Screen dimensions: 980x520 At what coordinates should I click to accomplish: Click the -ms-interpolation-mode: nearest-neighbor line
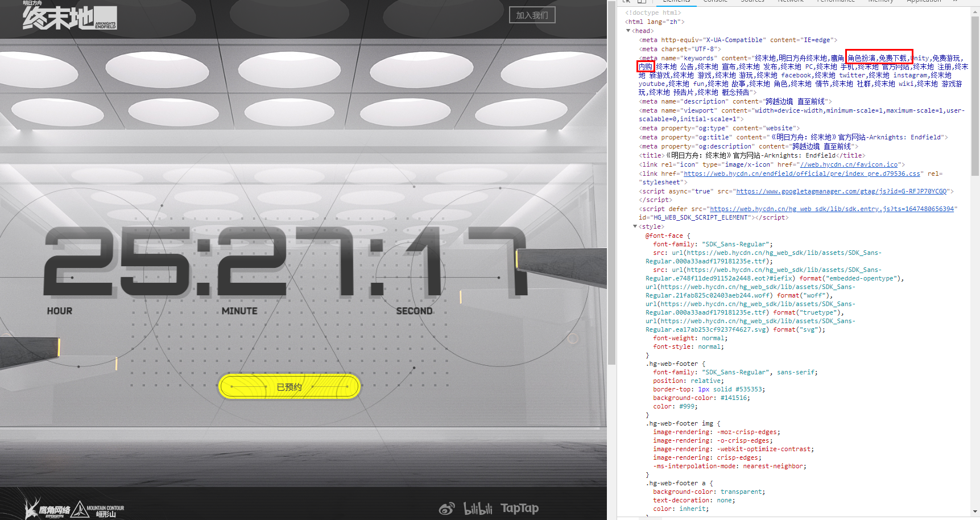[730, 466]
